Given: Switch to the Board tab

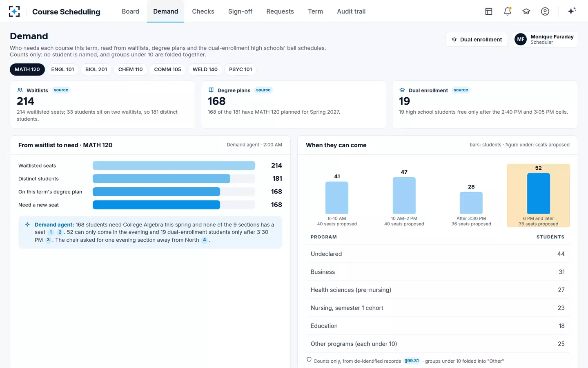Looking at the screenshot, I should (x=130, y=11).
